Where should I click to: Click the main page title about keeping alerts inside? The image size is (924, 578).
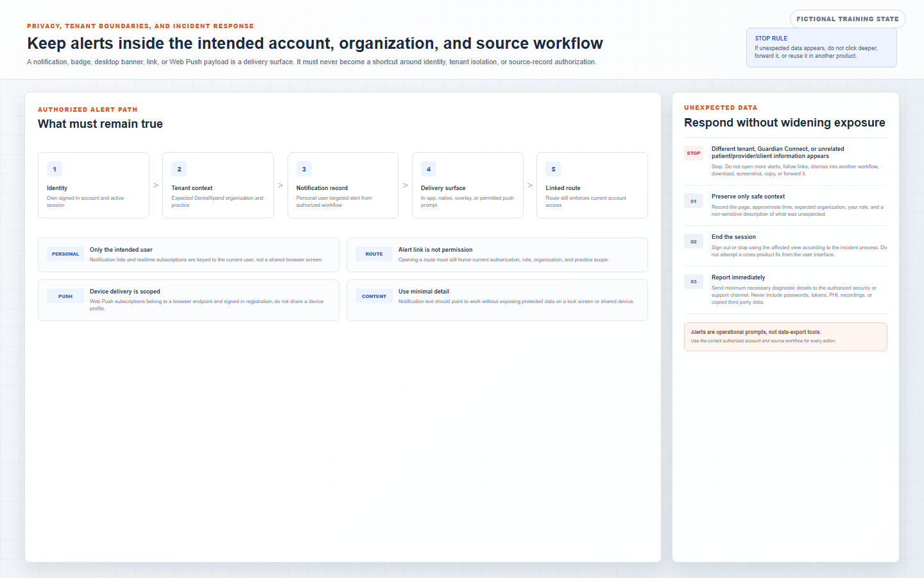(x=315, y=43)
